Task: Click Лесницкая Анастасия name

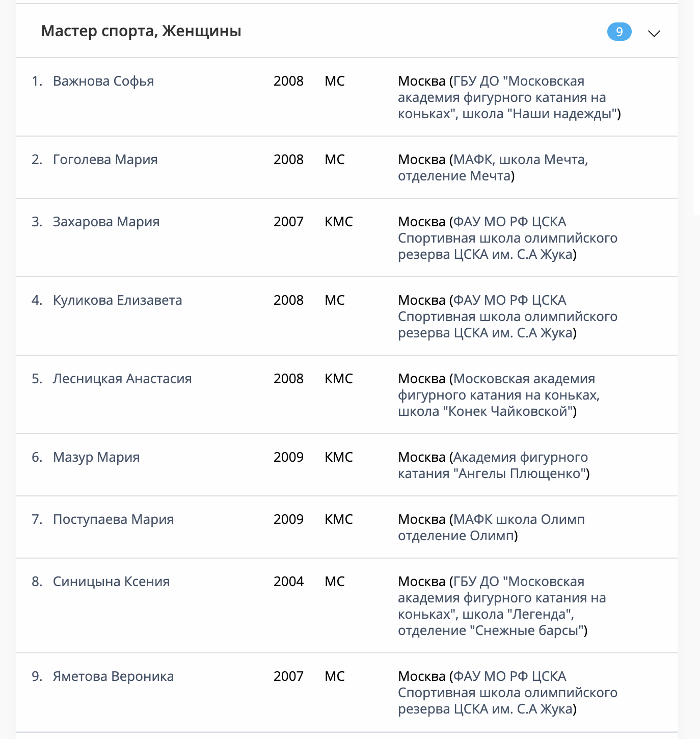Action: click(x=122, y=379)
